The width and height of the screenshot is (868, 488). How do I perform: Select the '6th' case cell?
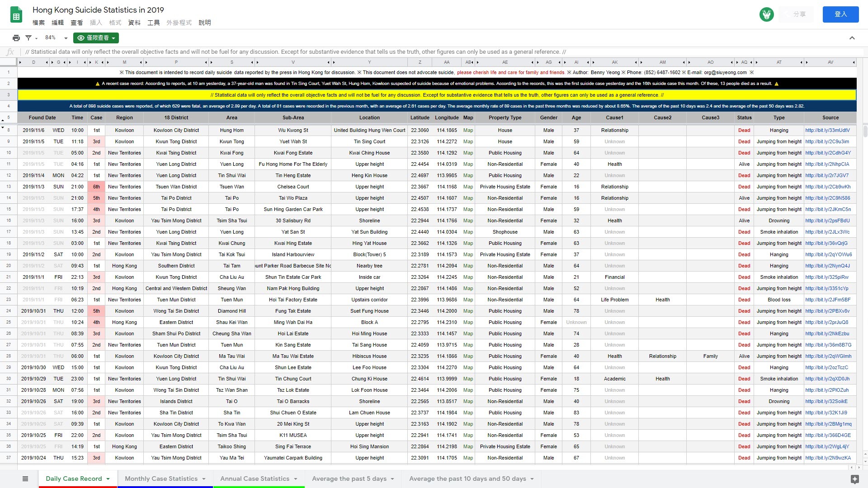point(96,187)
